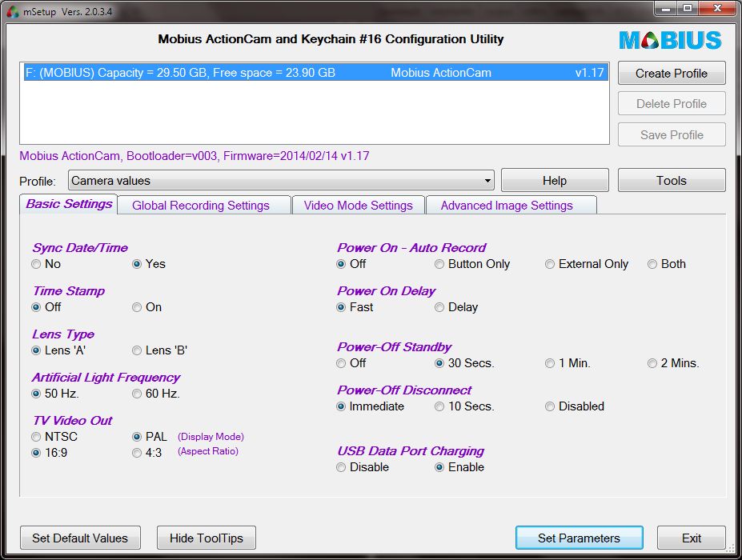The image size is (742, 560).
Task: Click the Power-Off Standby heading
Action: [394, 347]
